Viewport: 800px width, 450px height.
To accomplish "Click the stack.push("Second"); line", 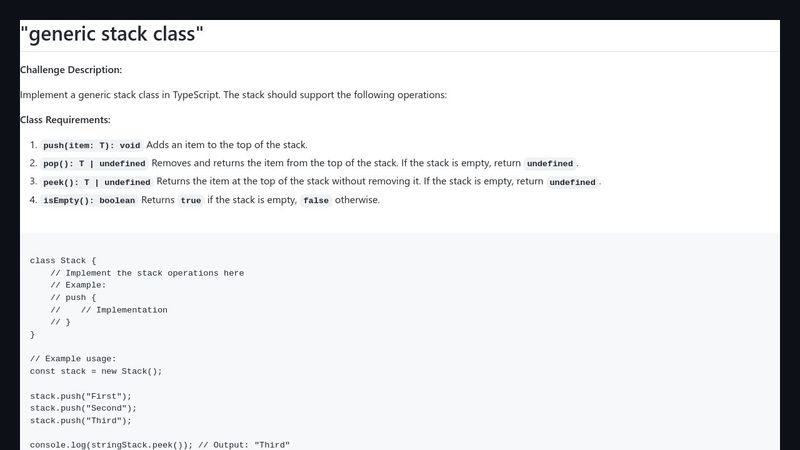I will [83, 408].
